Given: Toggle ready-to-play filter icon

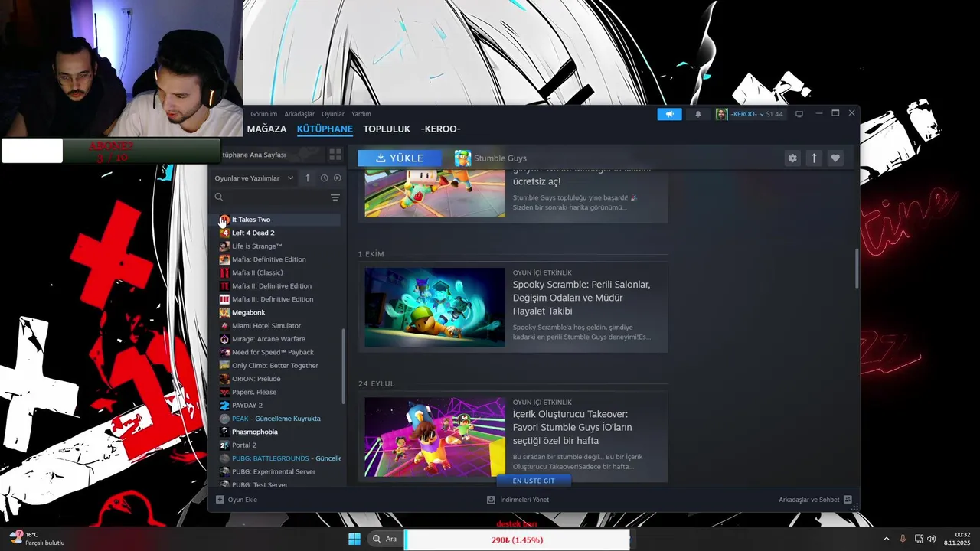Looking at the screenshot, I should [x=337, y=178].
